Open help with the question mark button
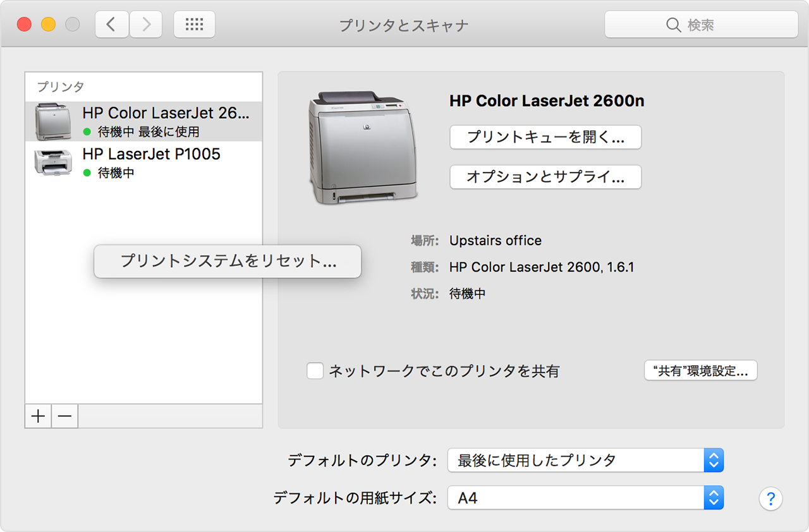Viewport: 809px width, 532px height. click(770, 499)
